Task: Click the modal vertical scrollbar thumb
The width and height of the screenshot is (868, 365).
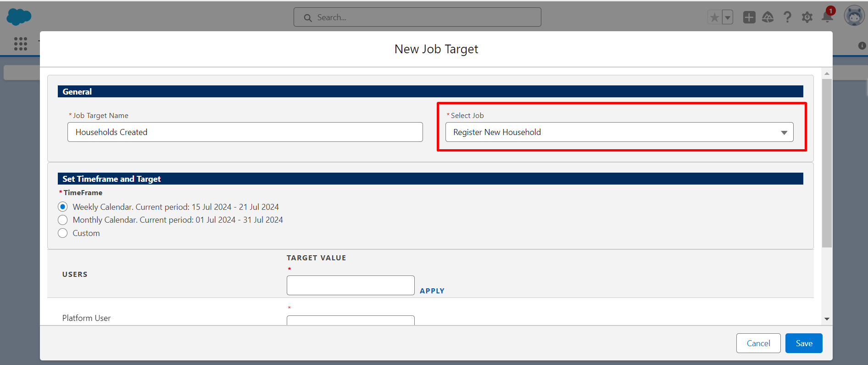Action: tap(827, 163)
